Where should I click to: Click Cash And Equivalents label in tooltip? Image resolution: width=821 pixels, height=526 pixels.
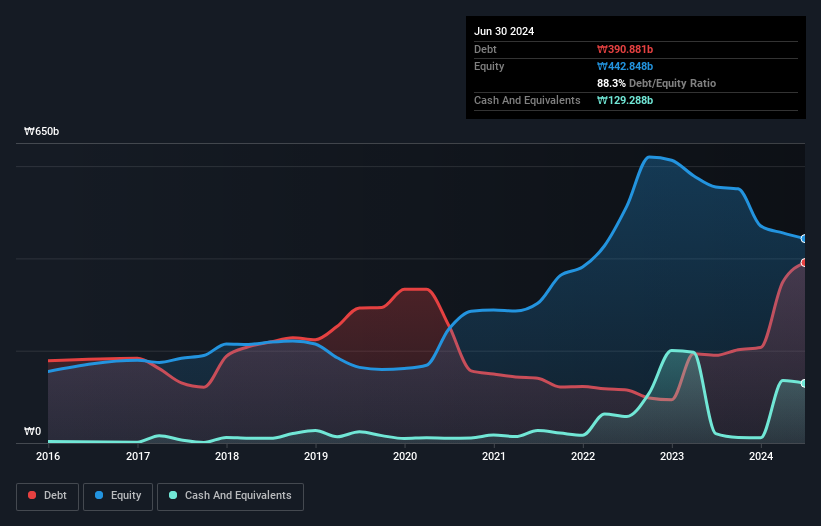527,100
